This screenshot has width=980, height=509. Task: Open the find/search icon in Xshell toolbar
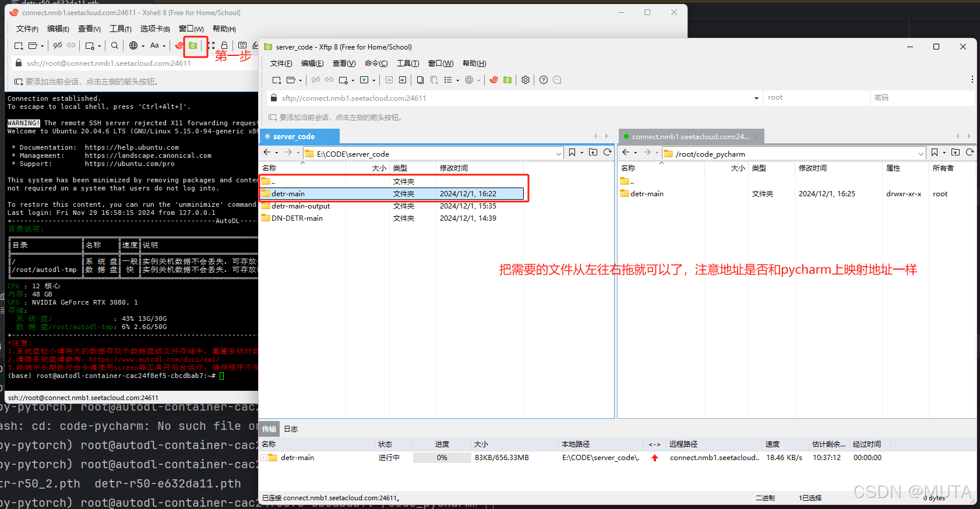point(115,45)
